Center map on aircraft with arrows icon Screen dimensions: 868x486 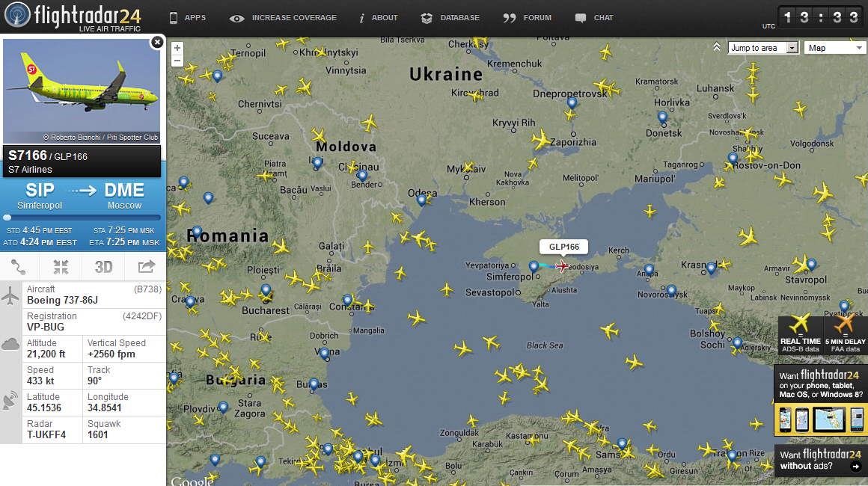(61, 267)
